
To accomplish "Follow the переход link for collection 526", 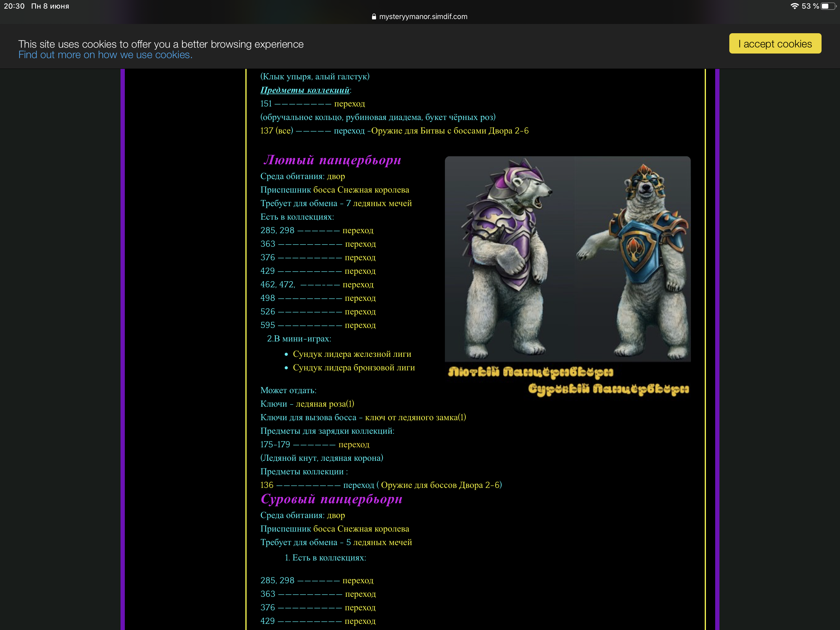I will pyautogui.click(x=360, y=312).
